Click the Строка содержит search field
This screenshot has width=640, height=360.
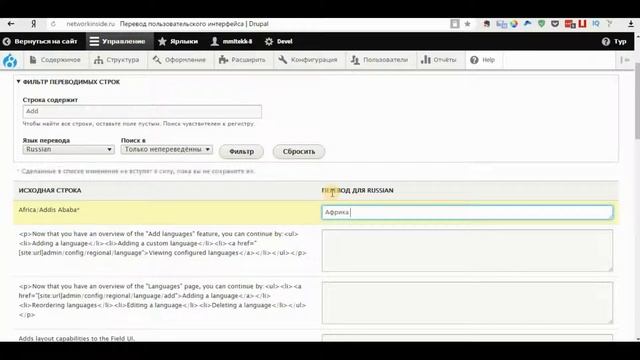point(142,111)
